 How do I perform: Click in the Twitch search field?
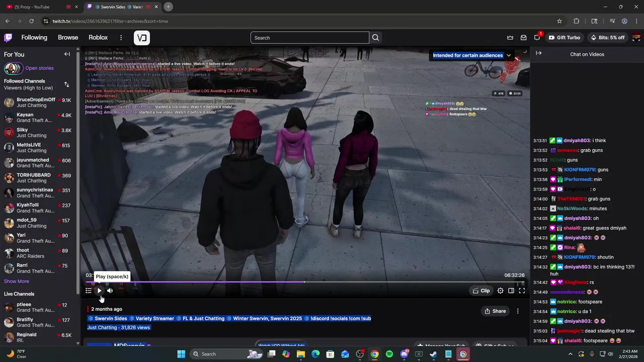pos(309,38)
